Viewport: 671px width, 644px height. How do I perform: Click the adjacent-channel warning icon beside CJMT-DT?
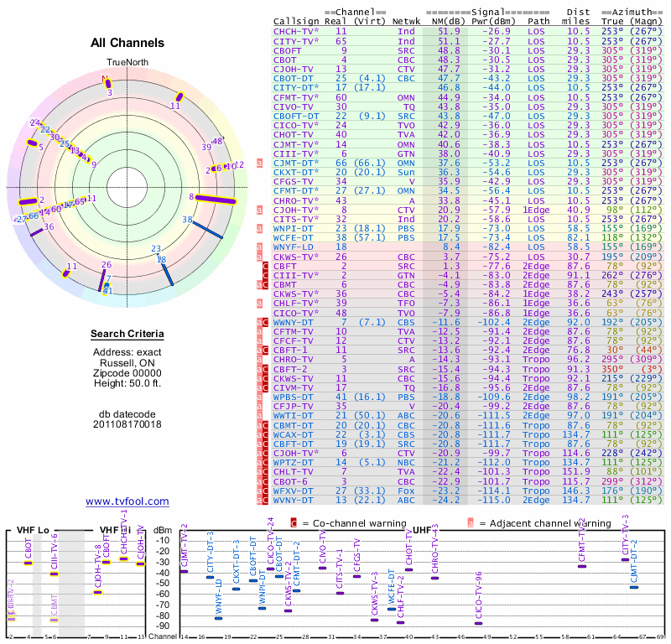tap(260, 162)
